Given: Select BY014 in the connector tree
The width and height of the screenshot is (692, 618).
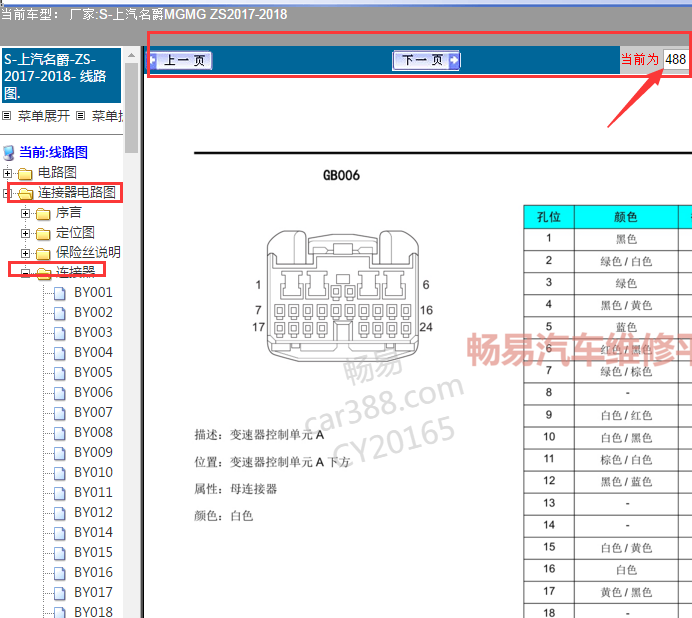Looking at the screenshot, I should [93, 532].
